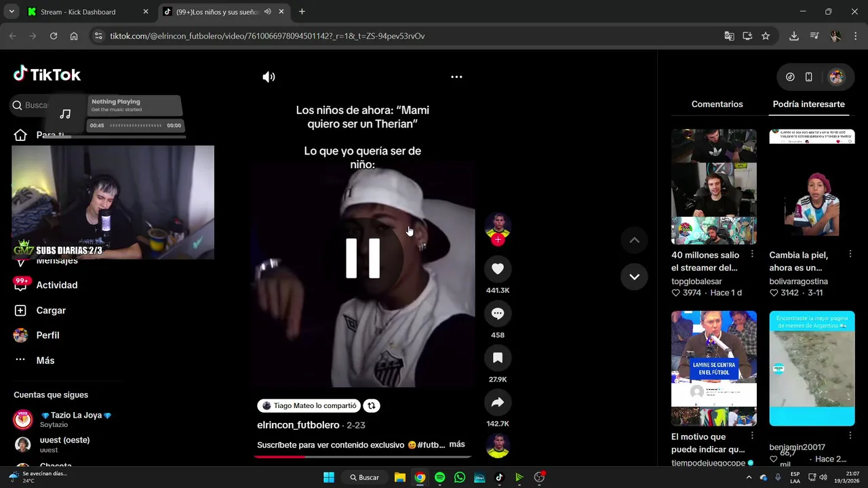Switch to Podría interesarte tab
868x488 pixels.
point(808,104)
